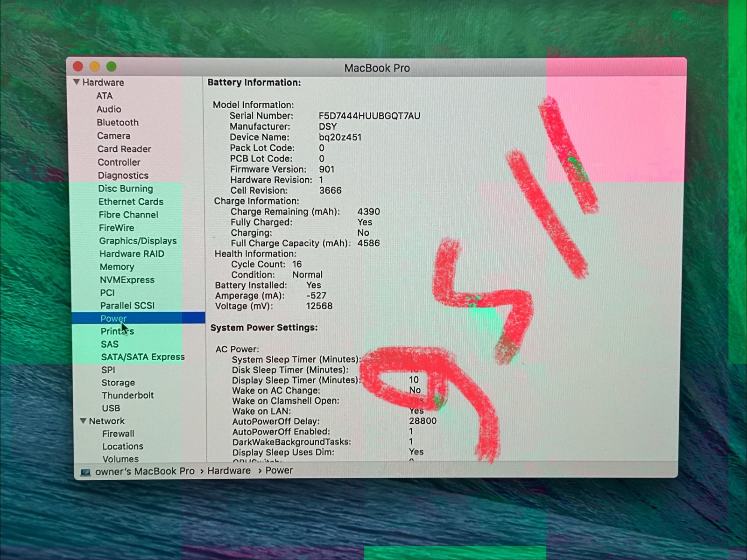Click Hardware in the bottom path bar
The height and width of the screenshot is (560, 747).
coord(229,471)
